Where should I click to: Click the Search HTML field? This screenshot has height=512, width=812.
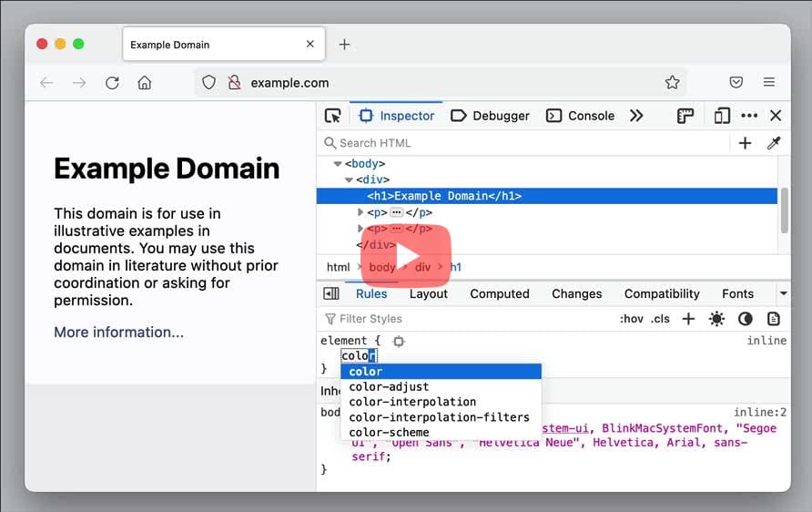pos(523,143)
